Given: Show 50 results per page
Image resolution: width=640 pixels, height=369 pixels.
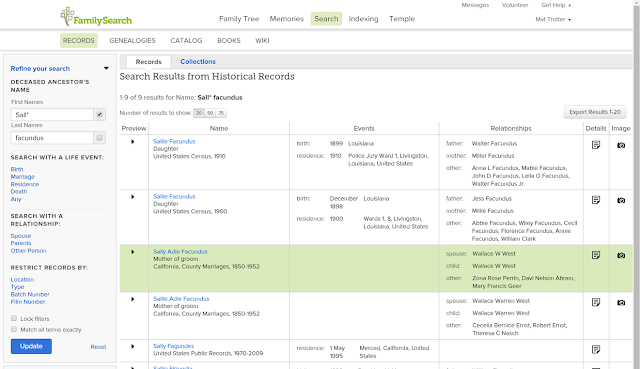Looking at the screenshot, I should coord(210,113).
